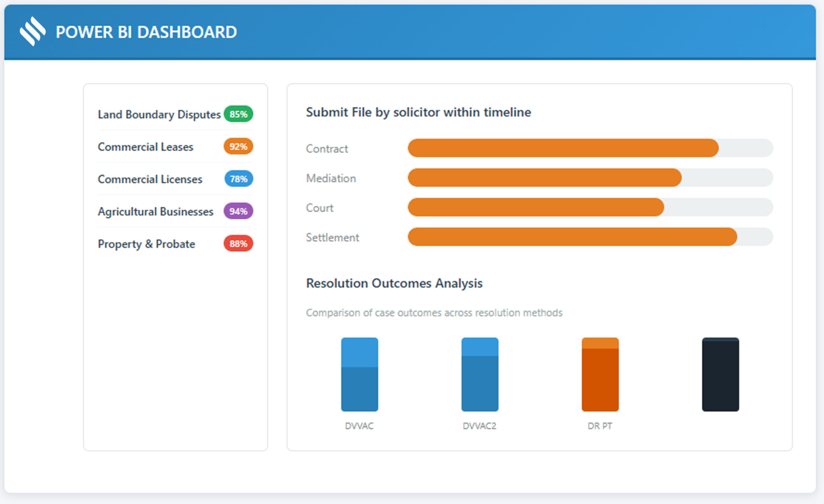This screenshot has height=504, width=824.
Task: Click the Power BI Dashboard title text
Action: coord(146,32)
